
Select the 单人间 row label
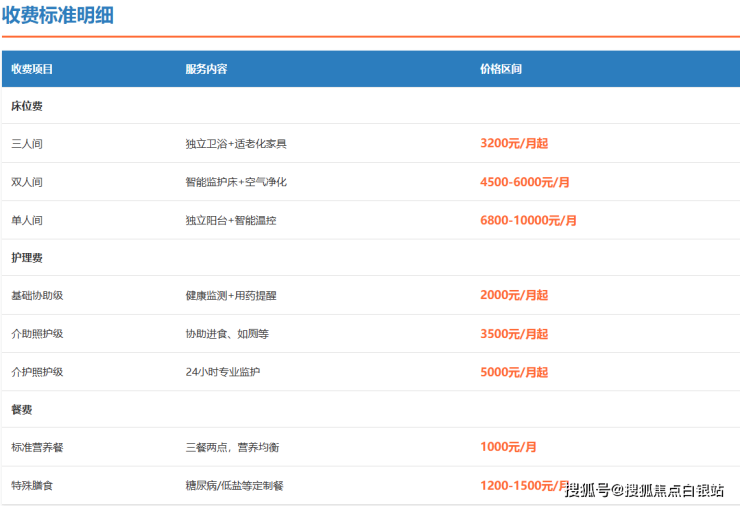point(27,220)
